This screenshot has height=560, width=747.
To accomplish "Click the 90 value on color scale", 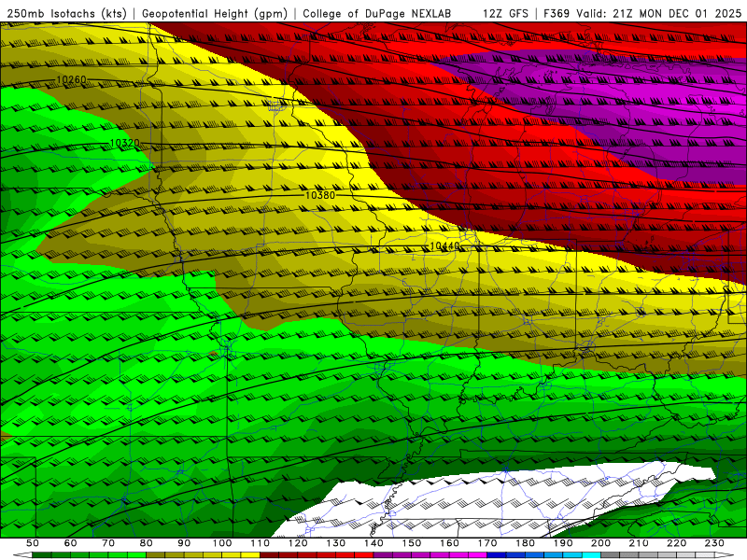I will click(x=184, y=543).
